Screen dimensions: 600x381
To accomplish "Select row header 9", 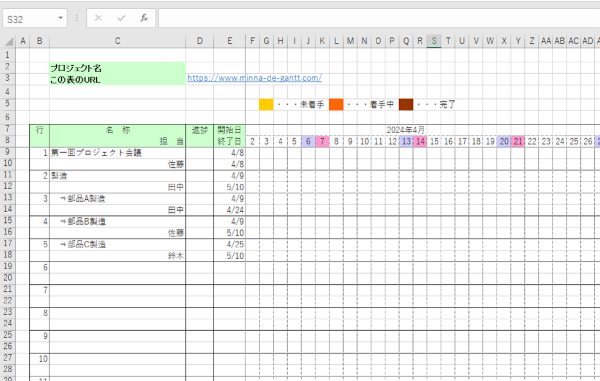I will (8, 152).
